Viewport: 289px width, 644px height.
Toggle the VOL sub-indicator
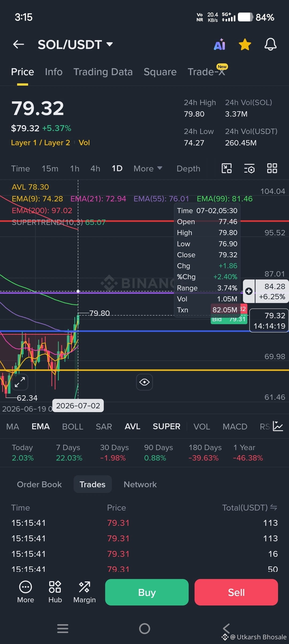pos(202,427)
